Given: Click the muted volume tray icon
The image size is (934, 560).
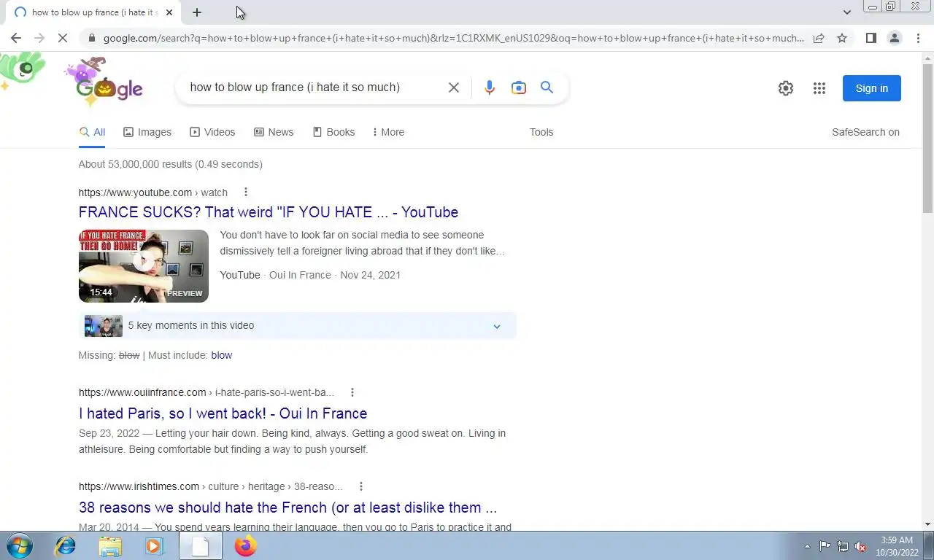Looking at the screenshot, I should click(x=860, y=546).
